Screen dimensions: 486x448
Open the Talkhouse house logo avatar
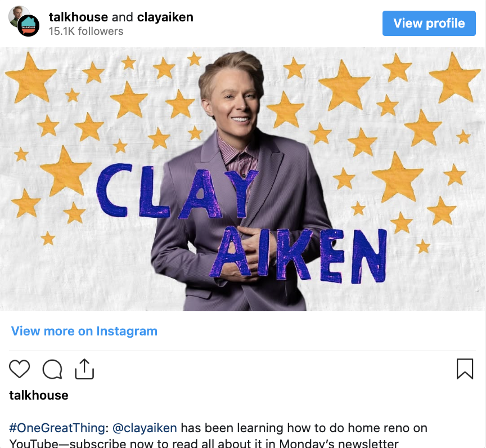point(28,26)
